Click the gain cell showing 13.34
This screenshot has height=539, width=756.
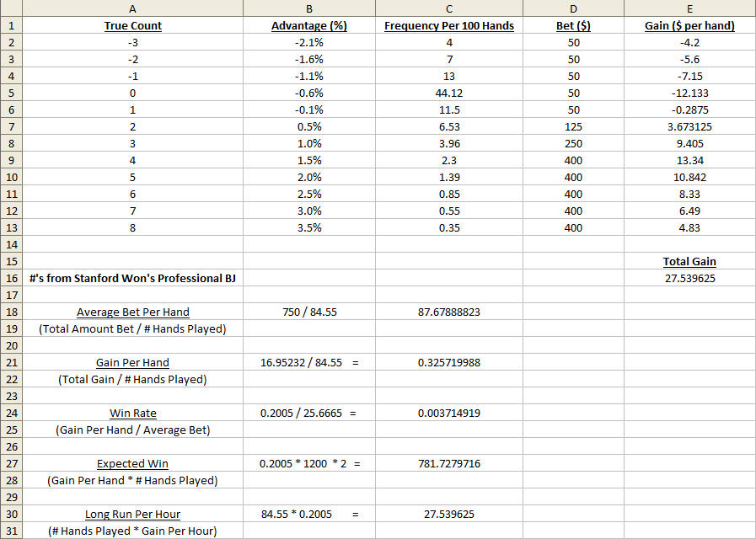[690, 160]
